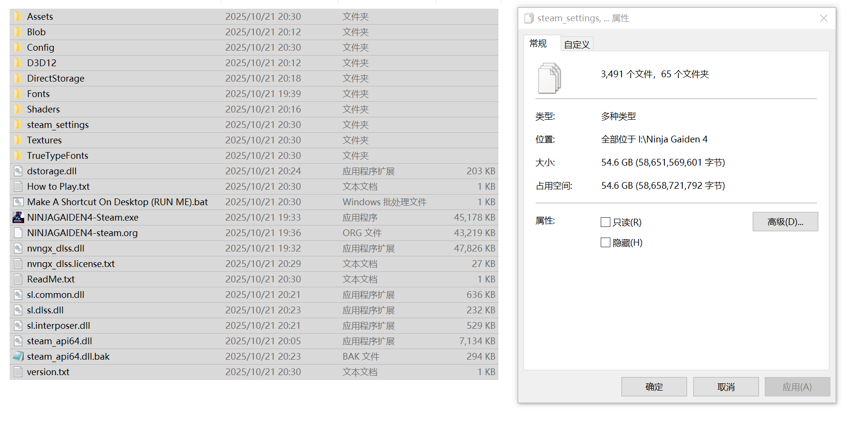Close the steam_settings properties dialog
This screenshot has height=421, width=868.
coord(824,18)
